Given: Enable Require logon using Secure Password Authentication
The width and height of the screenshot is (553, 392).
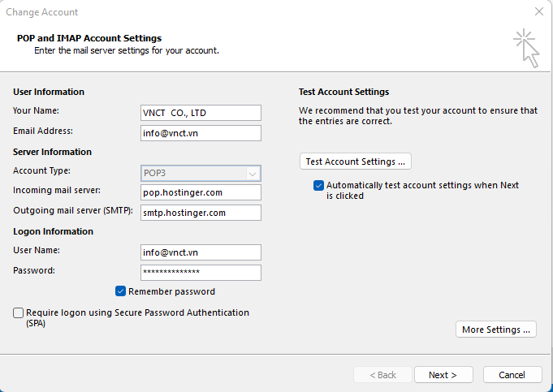Looking at the screenshot, I should pyautogui.click(x=19, y=312).
